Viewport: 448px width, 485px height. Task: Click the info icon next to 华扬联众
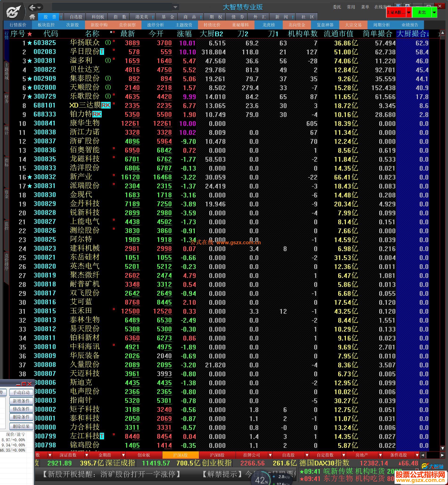point(108,43)
